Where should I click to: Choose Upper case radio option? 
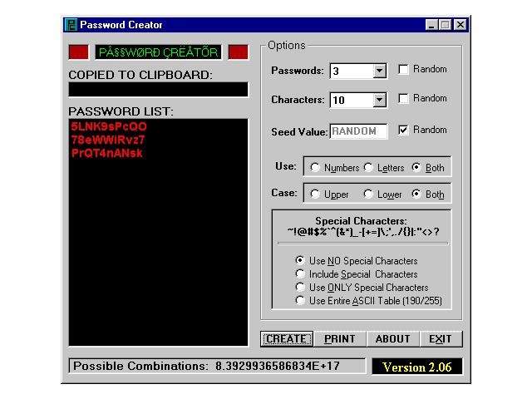[x=315, y=195]
